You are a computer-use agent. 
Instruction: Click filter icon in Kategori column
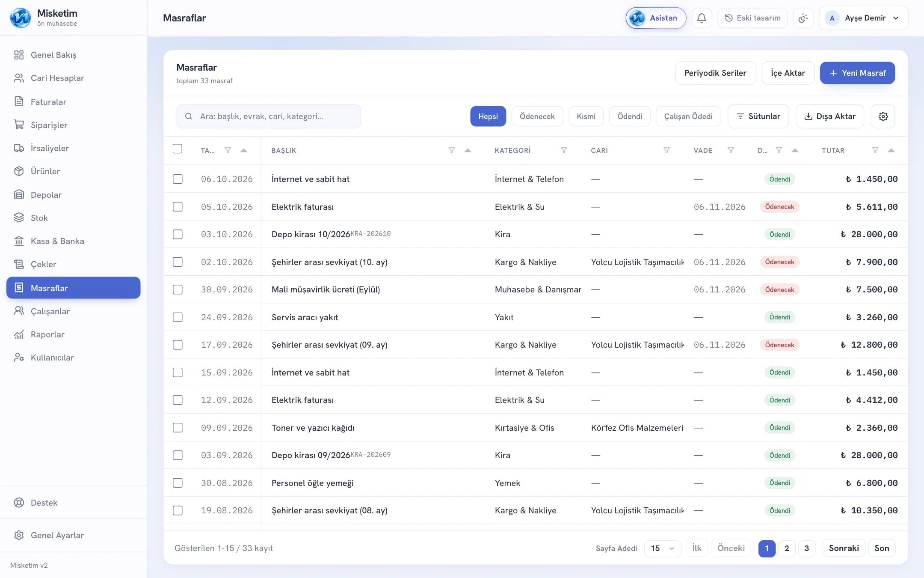pos(564,150)
